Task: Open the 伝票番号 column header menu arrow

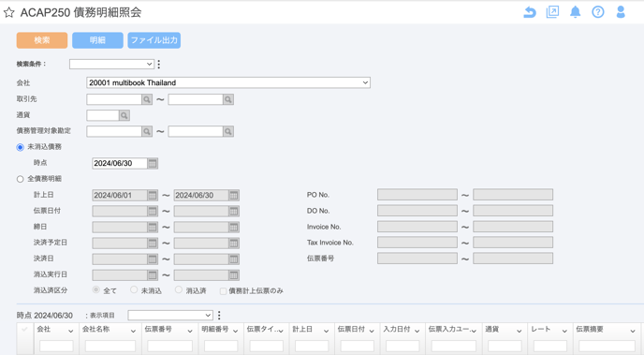Action: (x=190, y=331)
